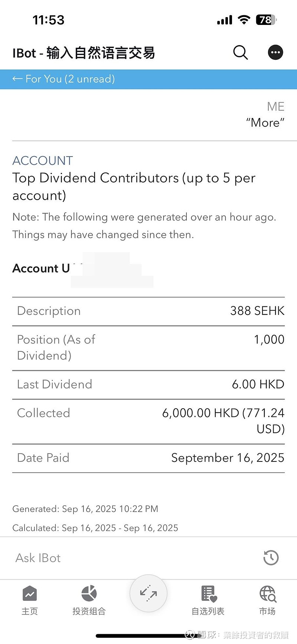Open 自选列表 watchlist tab
Screen dimensions: 297x644
208,599
